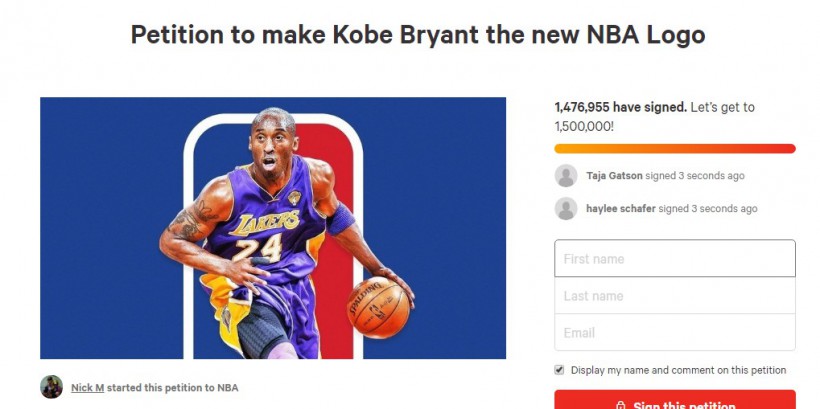Click the petition title heading
Screen dimensions: 820x409
[x=418, y=35]
